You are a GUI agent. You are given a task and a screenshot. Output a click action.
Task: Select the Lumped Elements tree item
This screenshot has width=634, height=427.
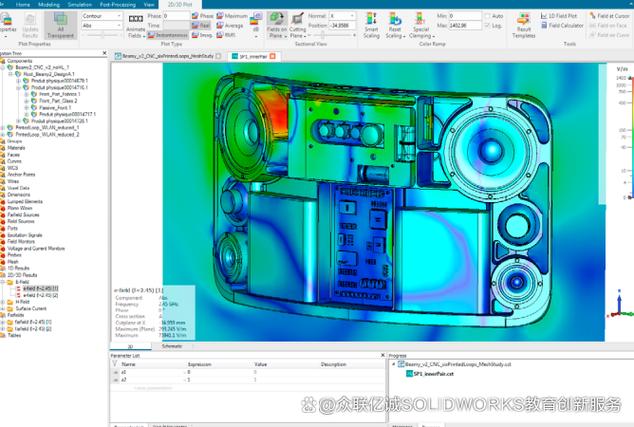pyautogui.click(x=24, y=201)
